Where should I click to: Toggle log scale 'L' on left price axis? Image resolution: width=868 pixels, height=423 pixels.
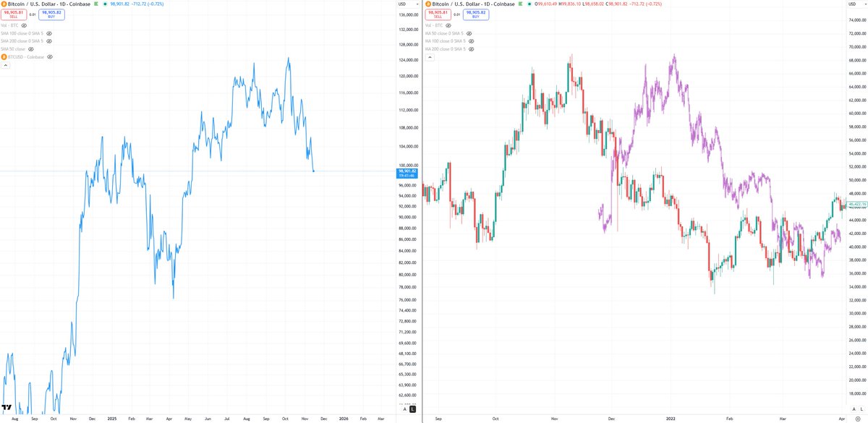(412, 409)
